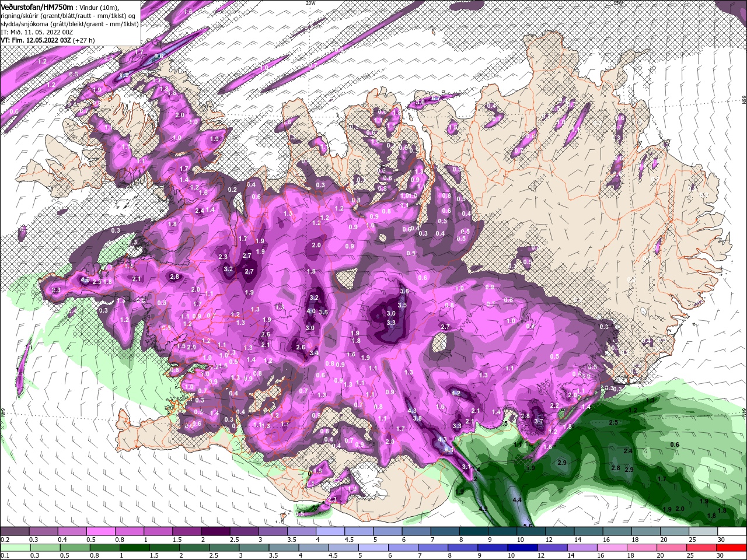This screenshot has width=747, height=560.
Task: Pick bottom-row green swatch between 0.3 and 0.5
Action: [x=45, y=547]
